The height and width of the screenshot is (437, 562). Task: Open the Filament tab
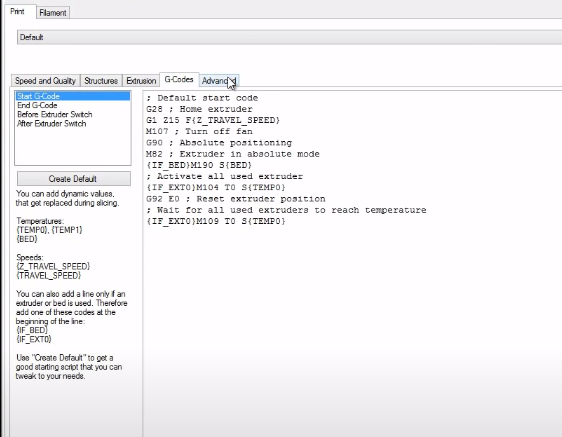(53, 13)
